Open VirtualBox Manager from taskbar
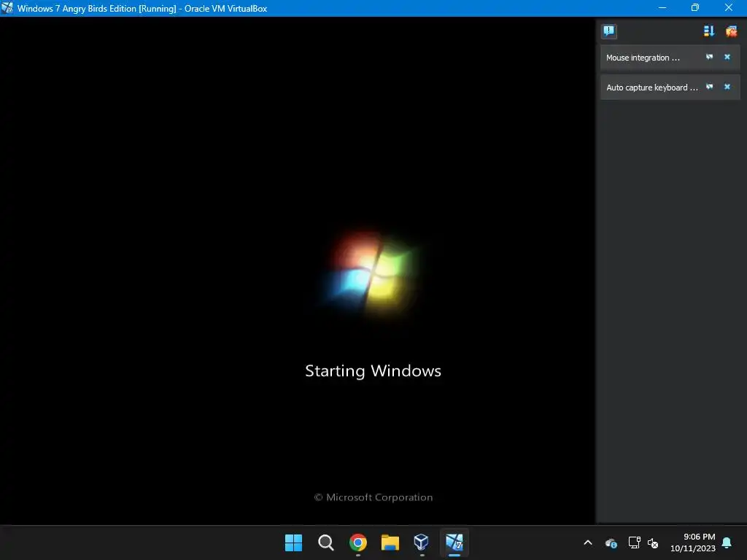The image size is (747, 560). (x=422, y=542)
